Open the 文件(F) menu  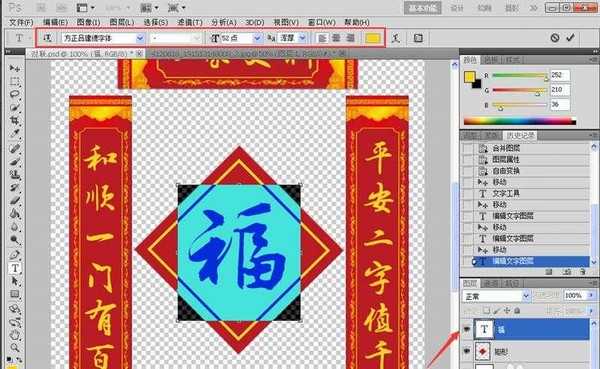21,22
